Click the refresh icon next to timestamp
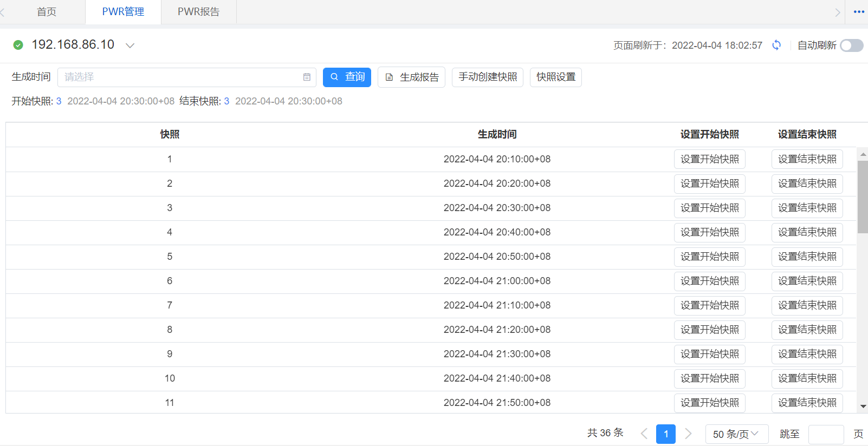This screenshot has width=868, height=446. (x=776, y=45)
